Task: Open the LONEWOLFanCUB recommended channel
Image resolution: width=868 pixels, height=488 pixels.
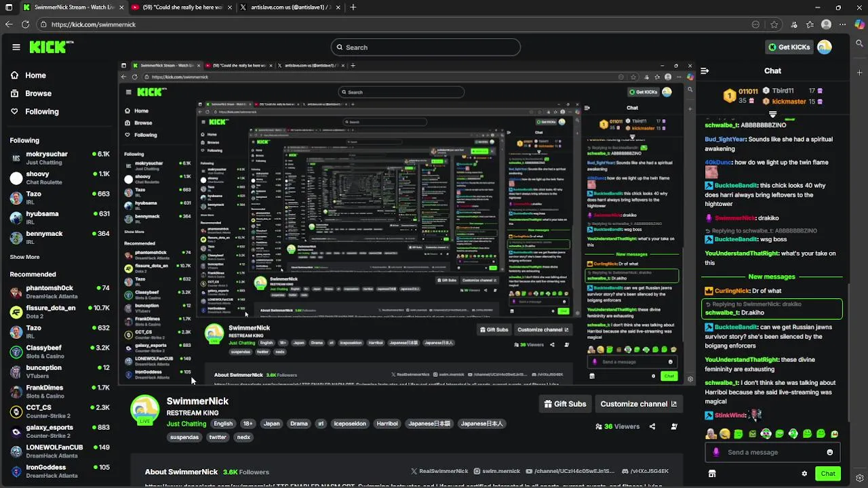Action: click(x=60, y=451)
